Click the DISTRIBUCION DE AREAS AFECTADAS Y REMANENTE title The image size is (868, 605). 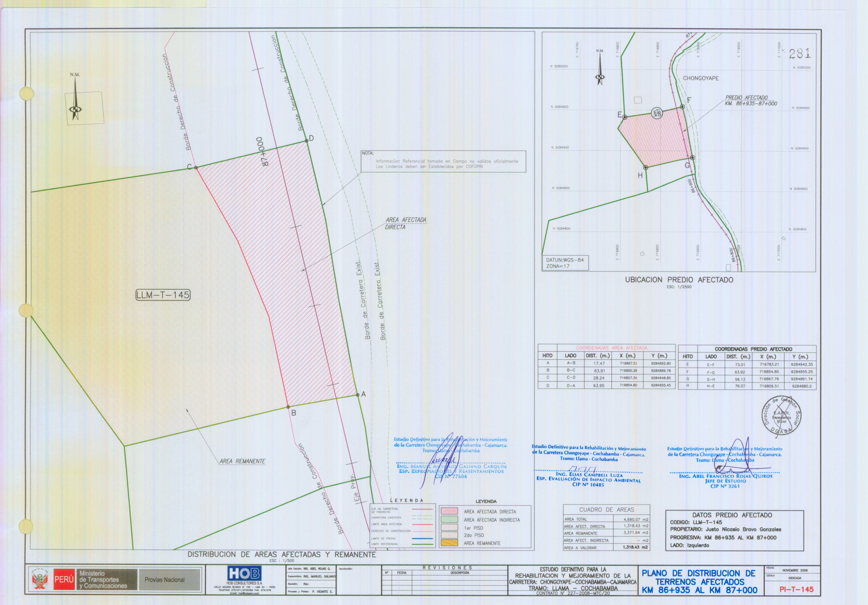tap(282, 554)
